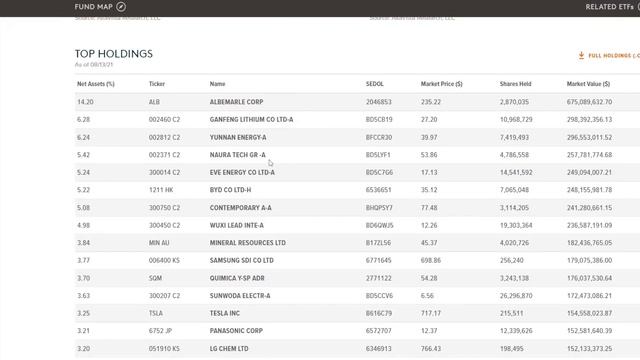Image resolution: width=640 pixels, height=360 pixels.
Task: Click the Fund Map compass icon
Action: click(121, 7)
